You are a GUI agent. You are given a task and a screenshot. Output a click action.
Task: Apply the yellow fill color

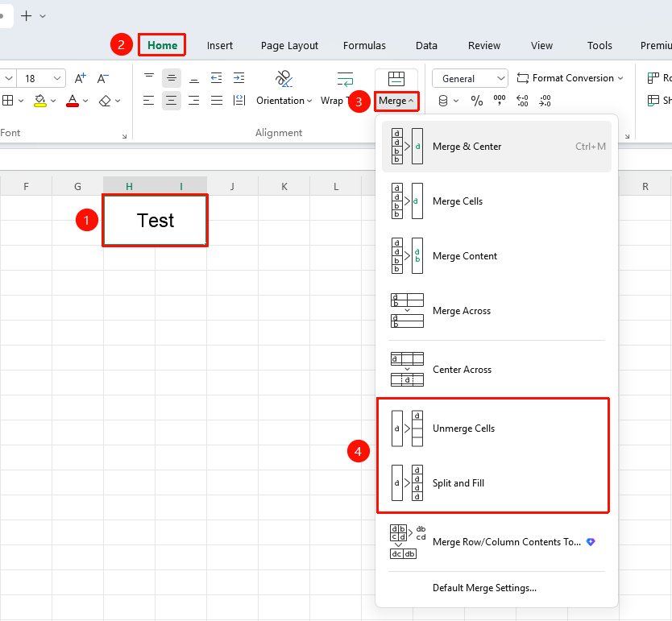(40, 101)
